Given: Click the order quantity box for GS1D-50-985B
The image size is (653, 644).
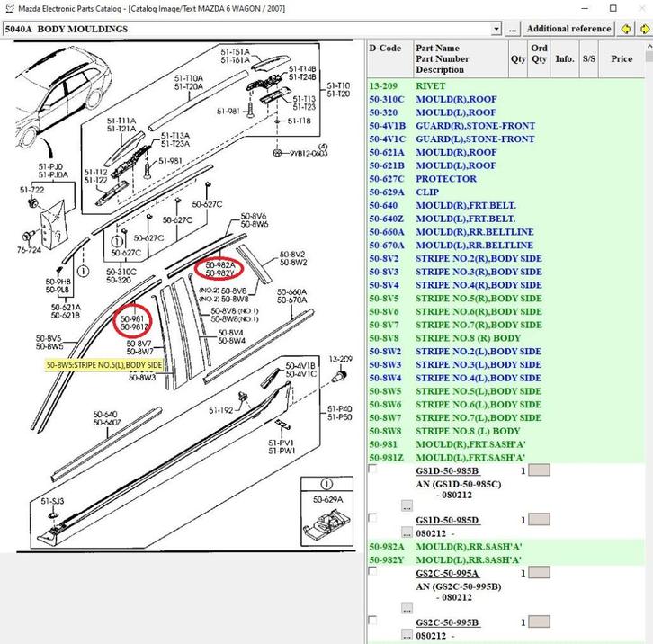Looking at the screenshot, I should tap(539, 470).
